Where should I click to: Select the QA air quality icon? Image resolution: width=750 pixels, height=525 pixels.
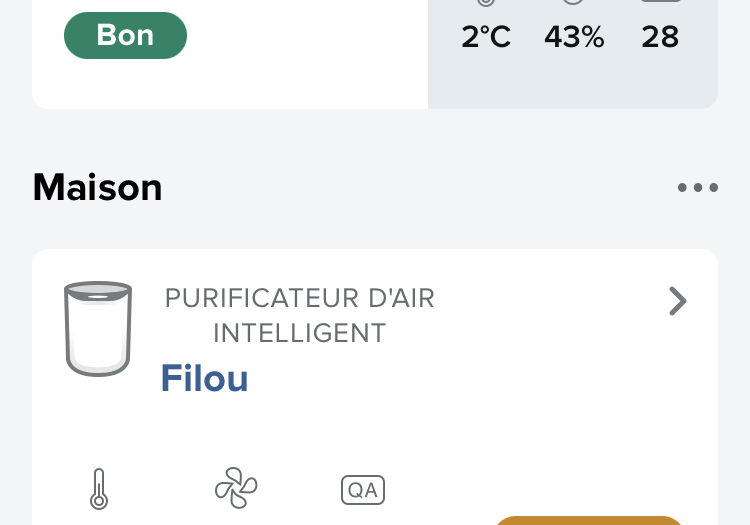click(x=363, y=490)
